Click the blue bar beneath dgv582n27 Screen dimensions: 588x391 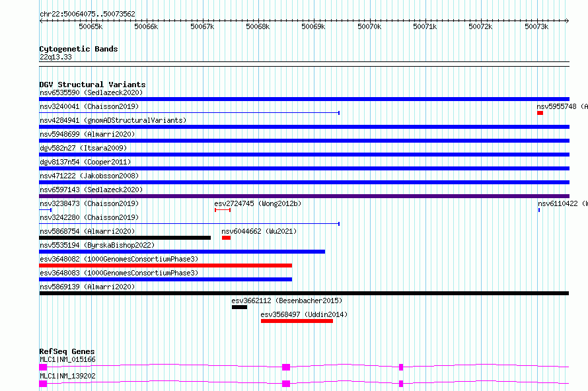pyautogui.click(x=304, y=155)
